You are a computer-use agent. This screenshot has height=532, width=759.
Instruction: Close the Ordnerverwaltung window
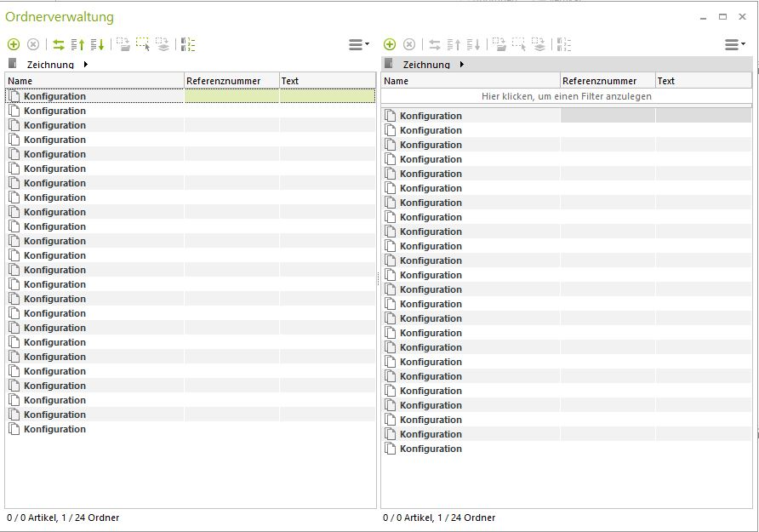point(742,17)
